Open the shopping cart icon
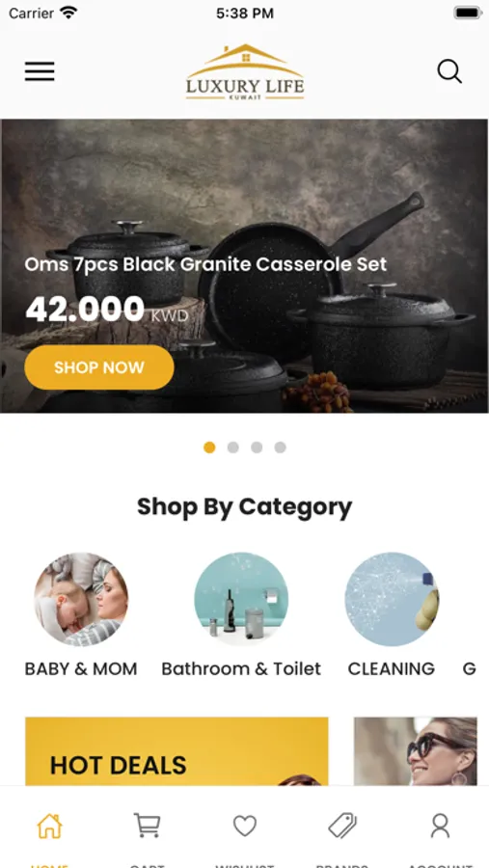 click(x=148, y=826)
